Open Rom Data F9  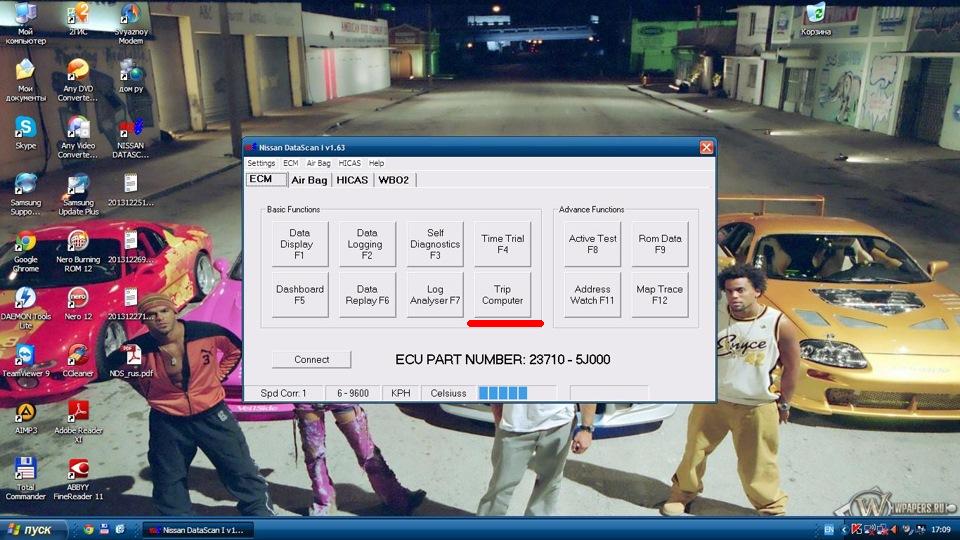[659, 244]
